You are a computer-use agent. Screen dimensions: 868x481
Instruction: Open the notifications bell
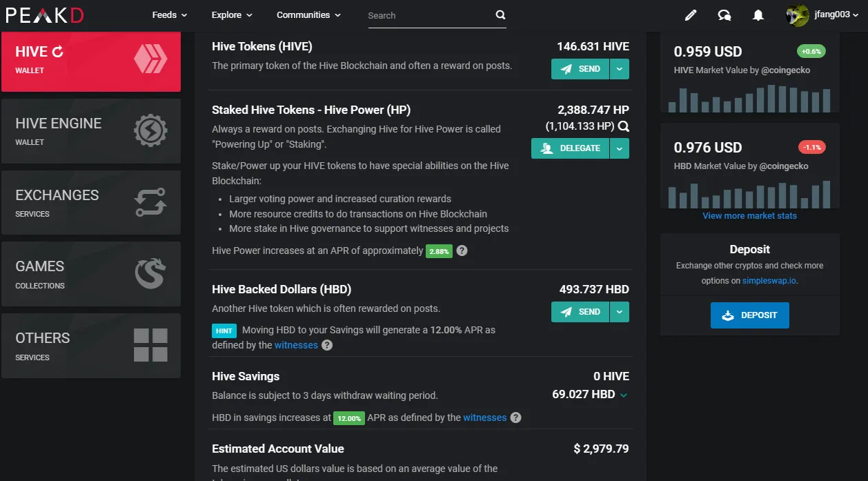[x=758, y=15]
